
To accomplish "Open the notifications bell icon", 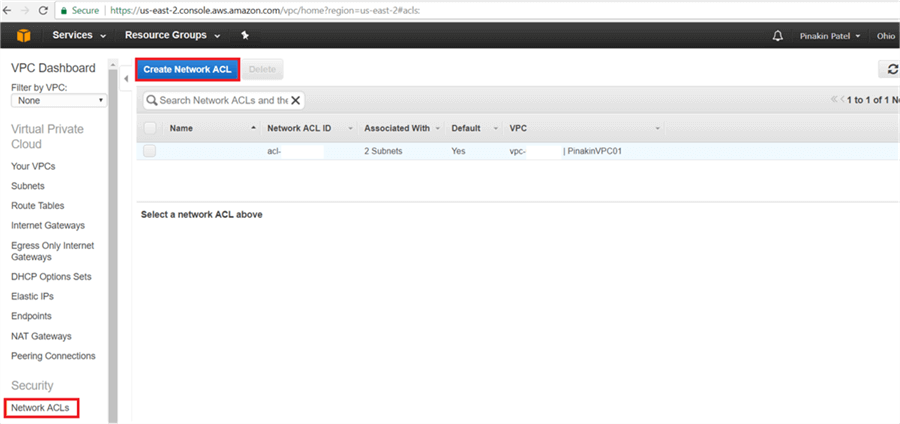I will pyautogui.click(x=778, y=36).
